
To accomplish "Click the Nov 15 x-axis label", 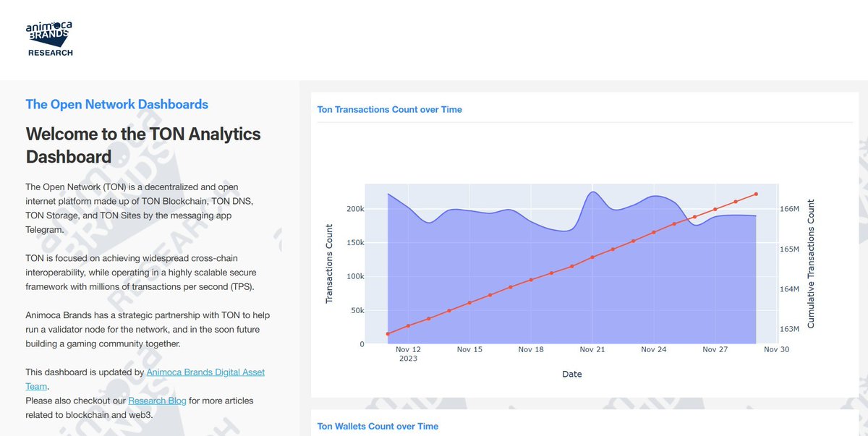I will point(469,349).
